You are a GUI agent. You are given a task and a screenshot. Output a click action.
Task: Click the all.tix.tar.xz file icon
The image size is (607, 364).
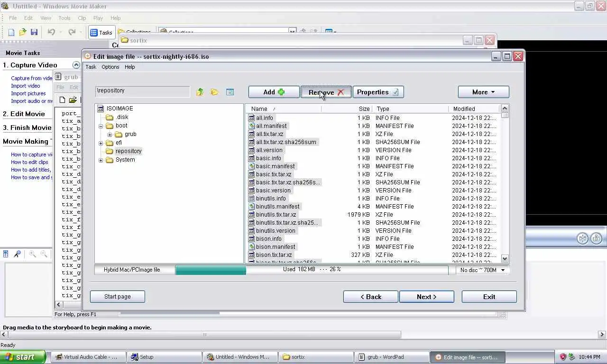(252, 134)
